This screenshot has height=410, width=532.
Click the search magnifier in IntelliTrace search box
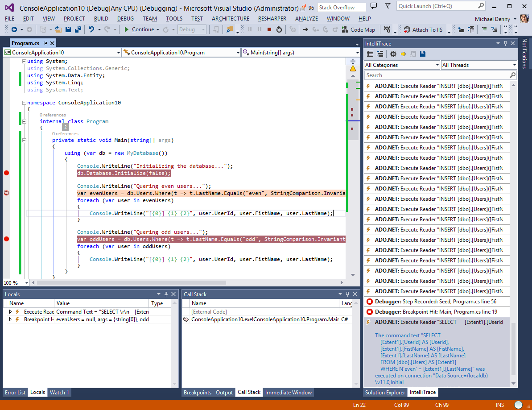coord(512,75)
